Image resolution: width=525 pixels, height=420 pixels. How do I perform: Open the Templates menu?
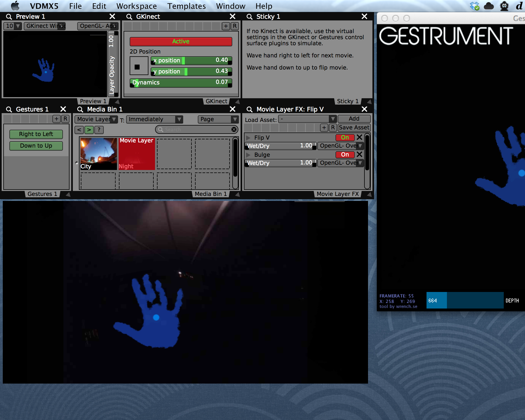point(186,6)
